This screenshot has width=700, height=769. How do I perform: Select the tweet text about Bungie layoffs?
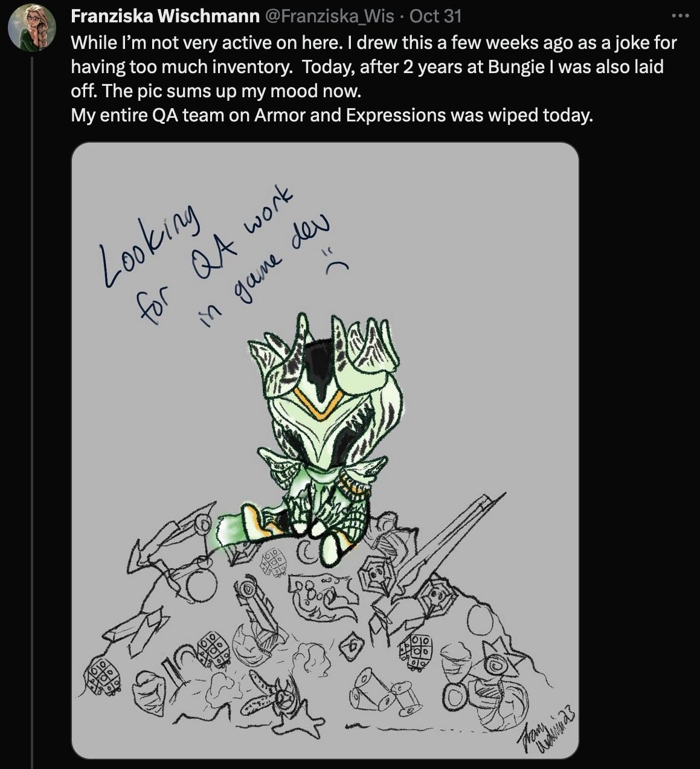point(374,79)
